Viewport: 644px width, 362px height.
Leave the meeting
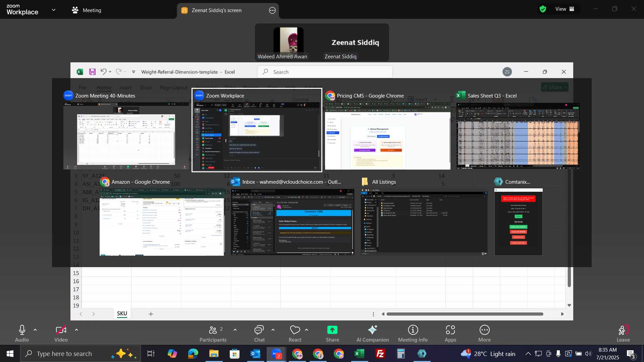point(623,334)
